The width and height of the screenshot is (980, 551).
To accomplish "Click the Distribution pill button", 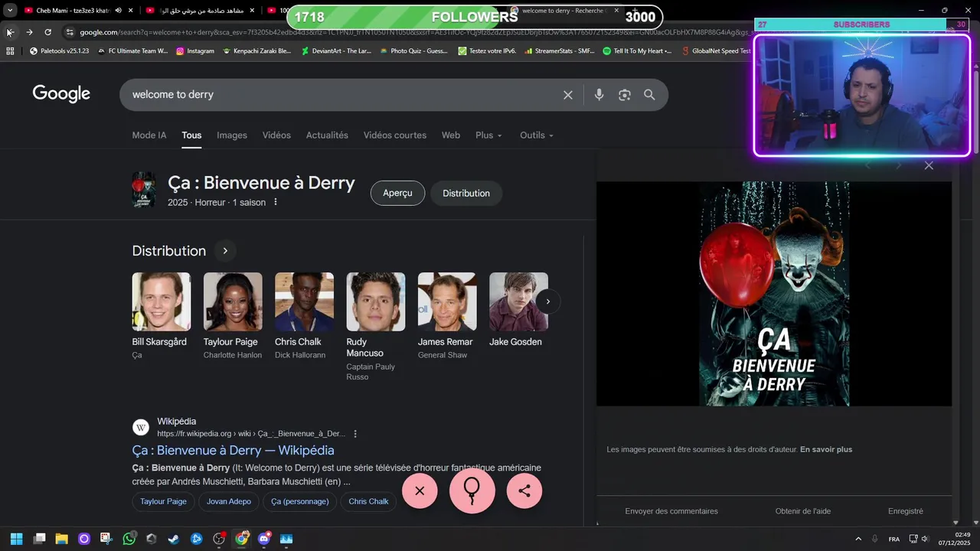I will pyautogui.click(x=465, y=194).
